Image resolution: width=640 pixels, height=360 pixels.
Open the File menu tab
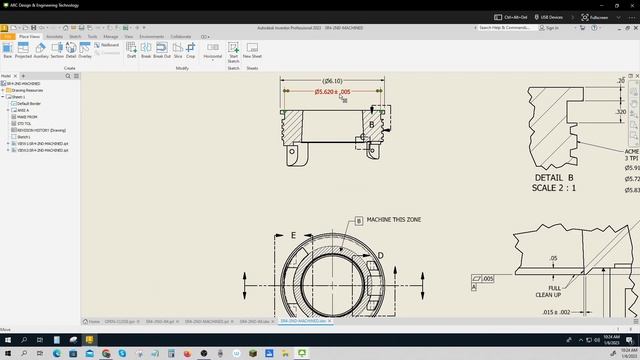point(8,37)
